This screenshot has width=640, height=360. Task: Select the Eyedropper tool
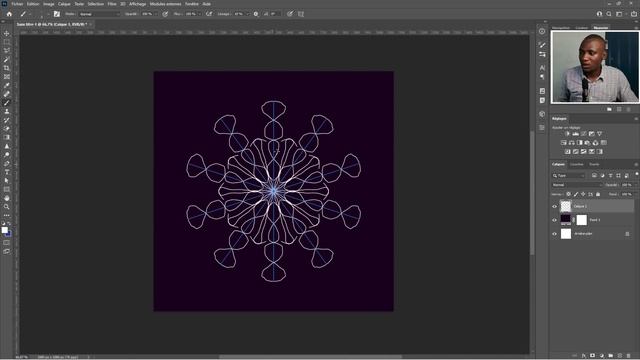click(7, 85)
